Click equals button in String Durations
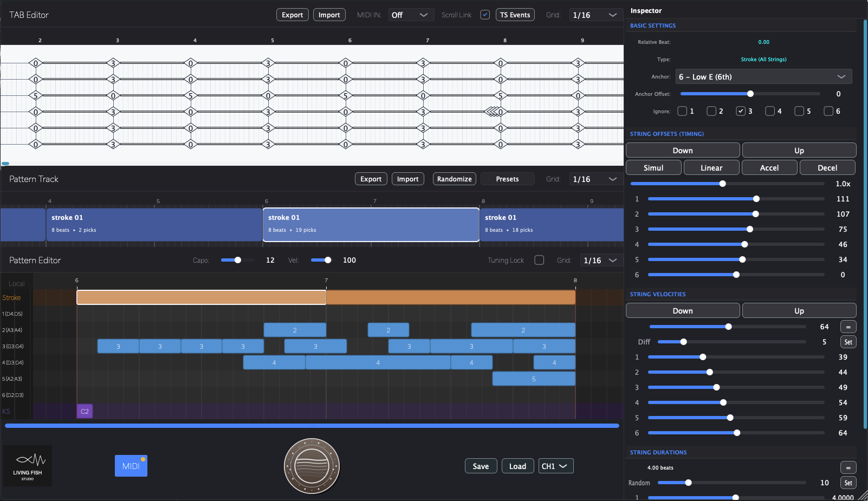 click(x=848, y=467)
